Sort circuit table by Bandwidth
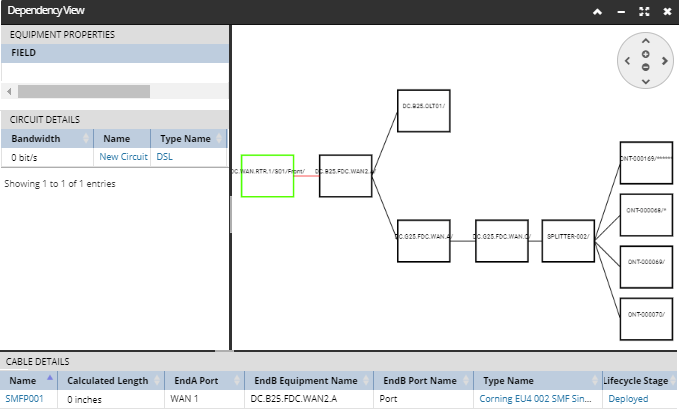 coord(48,139)
